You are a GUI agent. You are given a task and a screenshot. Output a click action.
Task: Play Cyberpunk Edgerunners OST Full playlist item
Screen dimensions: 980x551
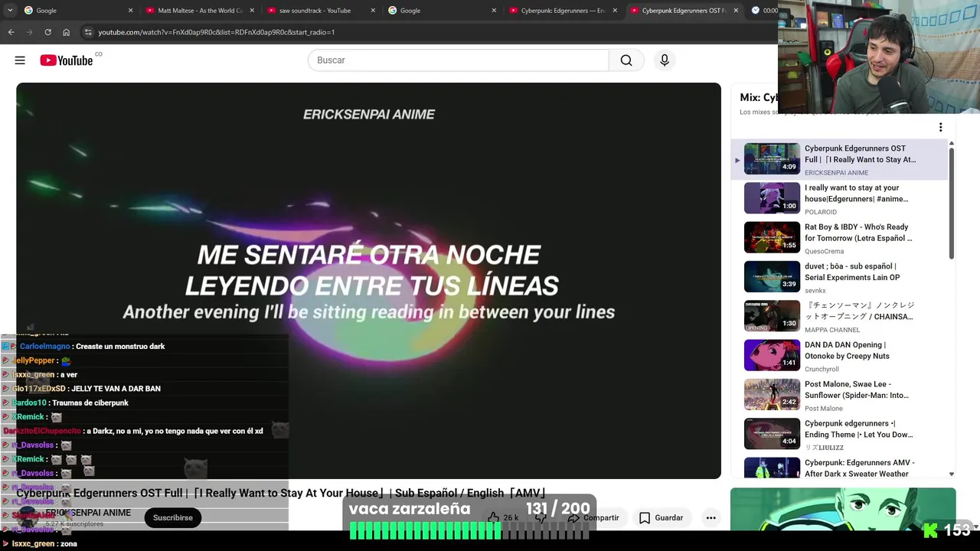(x=838, y=160)
